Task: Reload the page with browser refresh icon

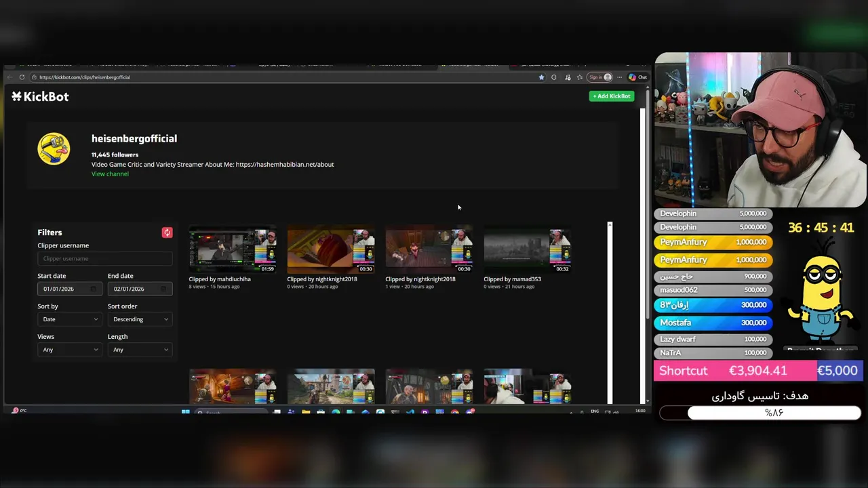Action: point(22,77)
